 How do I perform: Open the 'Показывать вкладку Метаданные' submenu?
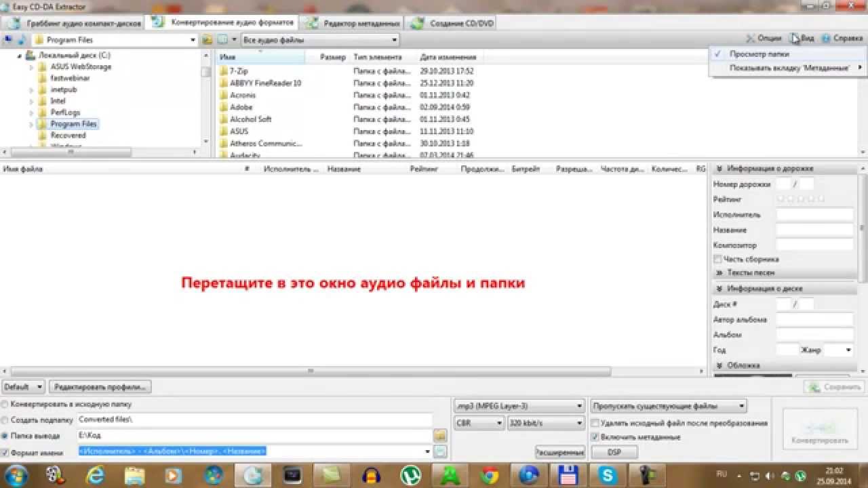click(x=788, y=68)
